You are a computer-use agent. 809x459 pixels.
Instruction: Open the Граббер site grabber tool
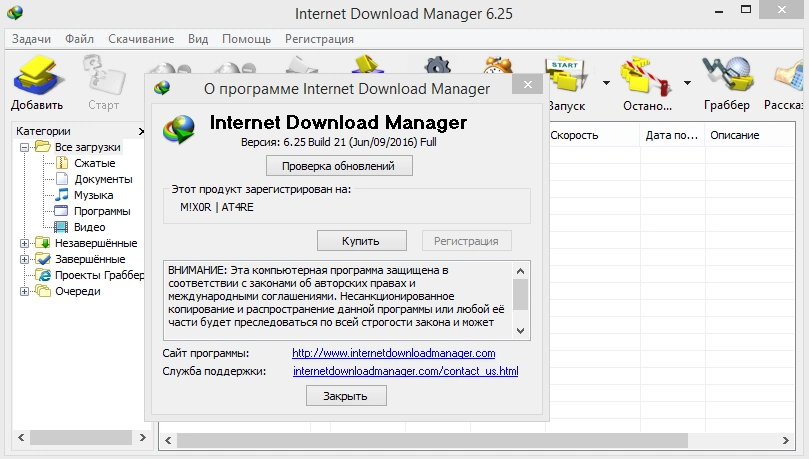[x=727, y=76]
